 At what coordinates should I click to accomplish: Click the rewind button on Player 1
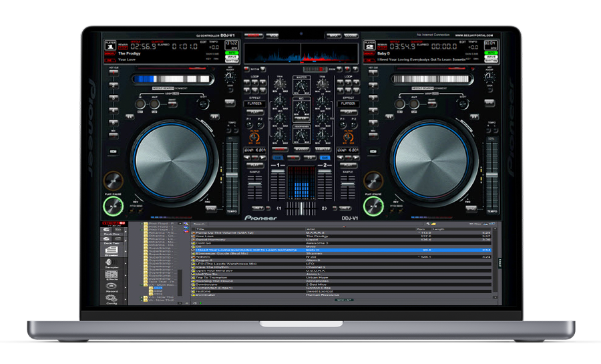click(x=130, y=116)
